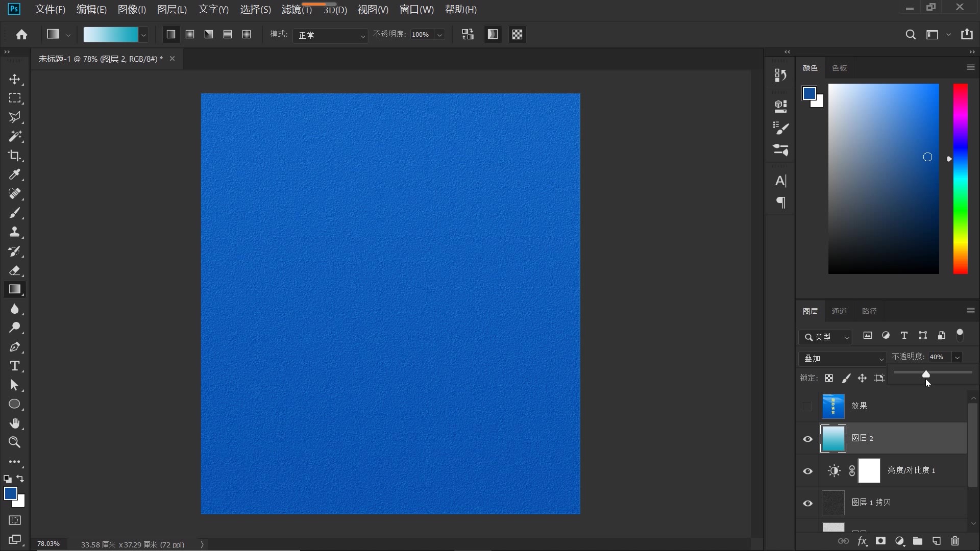Viewport: 980px width, 551px height.
Task: Select the Horizontal Type tool
Action: pos(14,366)
